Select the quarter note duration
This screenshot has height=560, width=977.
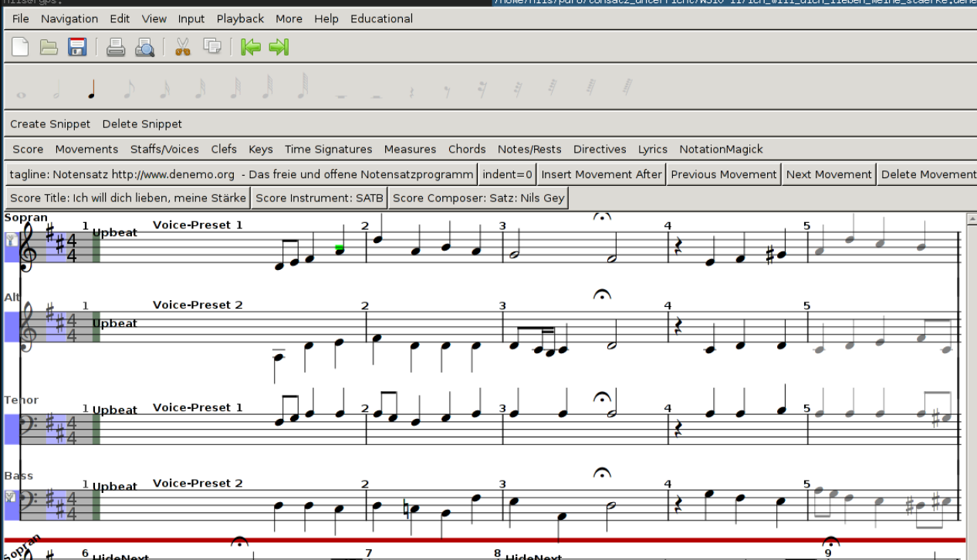click(x=92, y=91)
